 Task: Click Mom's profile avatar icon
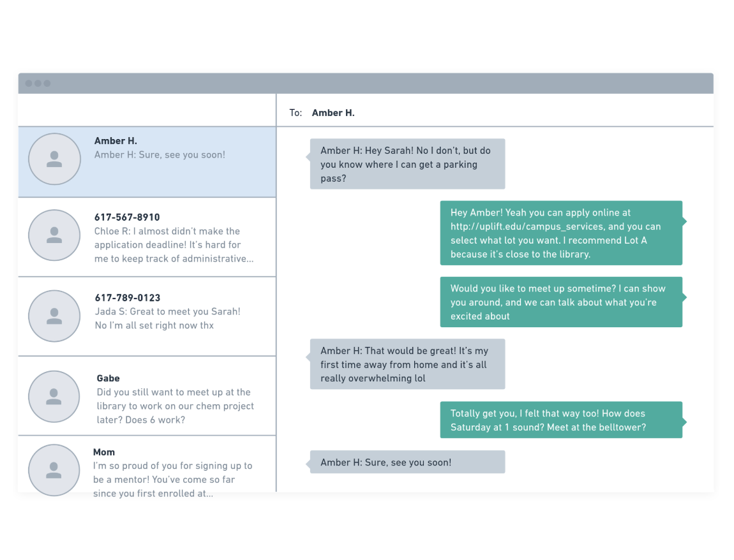point(54,470)
